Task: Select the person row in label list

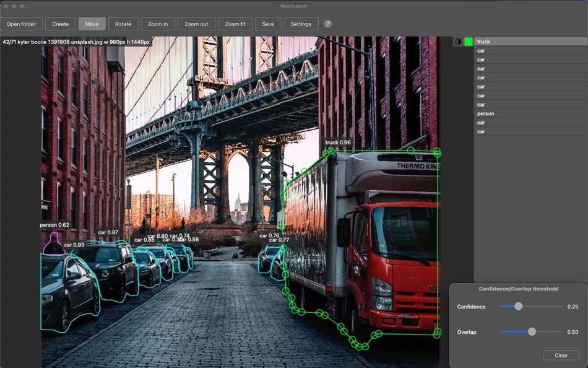Action: [x=530, y=113]
